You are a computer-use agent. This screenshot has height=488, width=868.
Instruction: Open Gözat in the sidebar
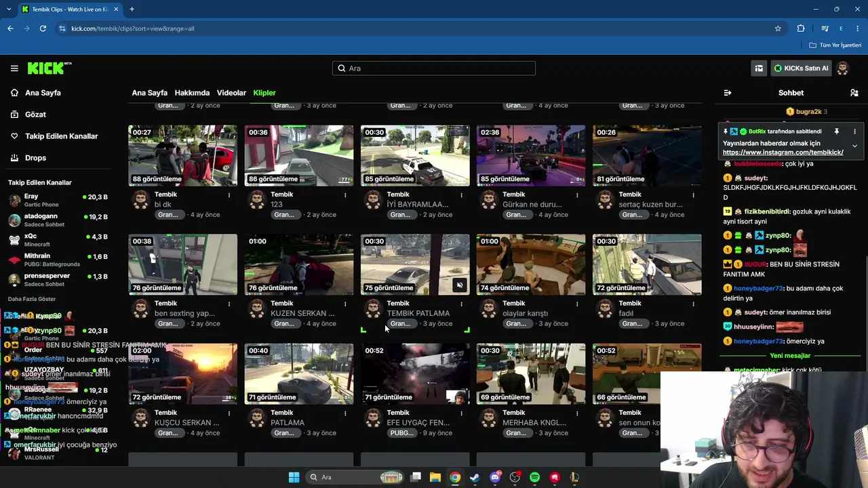(35, 115)
